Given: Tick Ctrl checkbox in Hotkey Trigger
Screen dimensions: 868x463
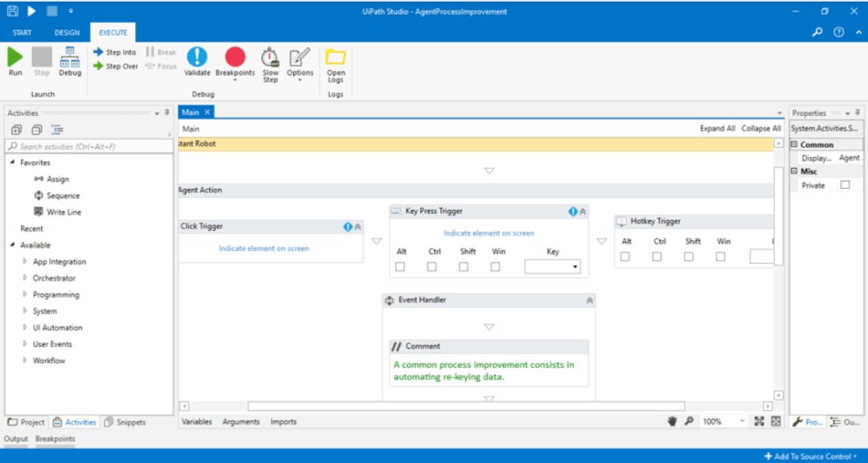Looking at the screenshot, I should [657, 256].
